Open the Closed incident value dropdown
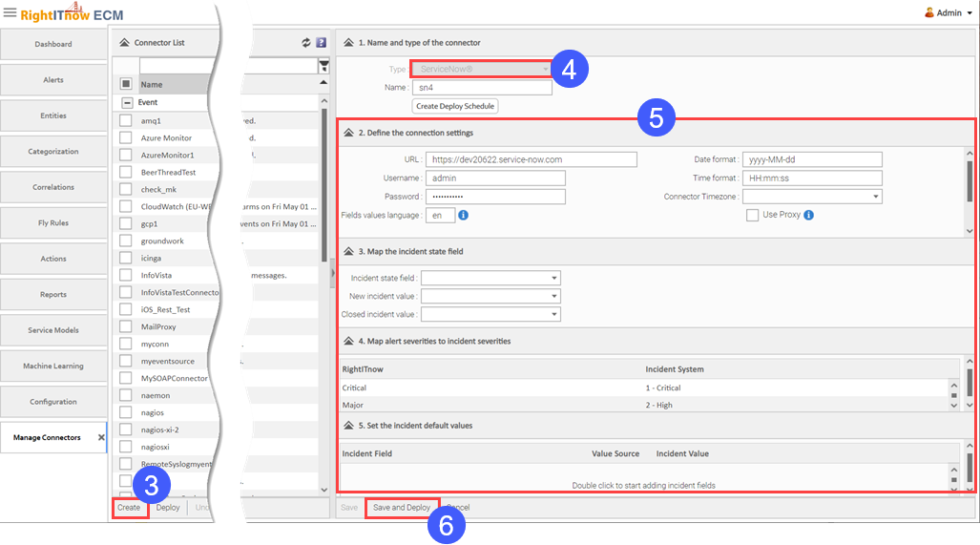 (553, 314)
